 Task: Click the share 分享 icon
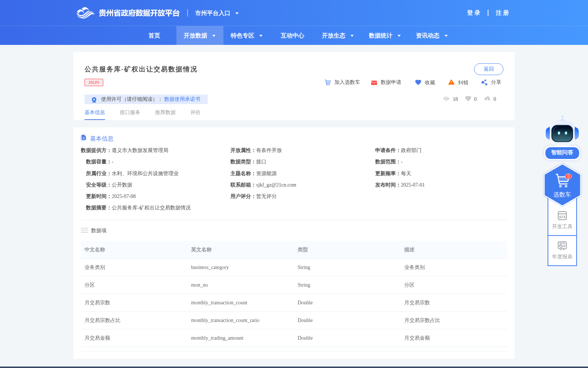point(484,82)
